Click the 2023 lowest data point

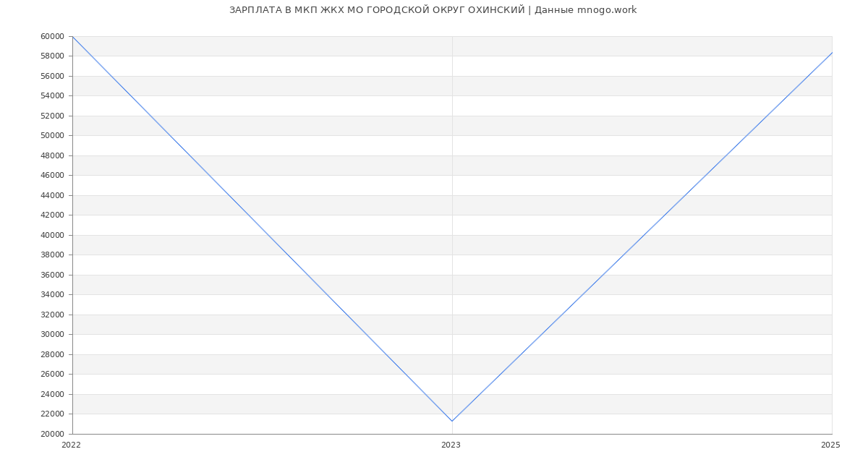coord(452,421)
